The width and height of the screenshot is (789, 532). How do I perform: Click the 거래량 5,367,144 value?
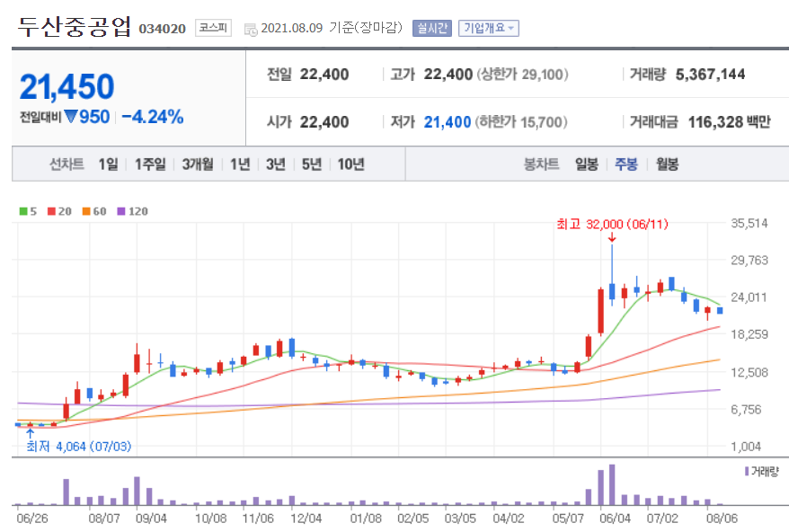click(710, 75)
